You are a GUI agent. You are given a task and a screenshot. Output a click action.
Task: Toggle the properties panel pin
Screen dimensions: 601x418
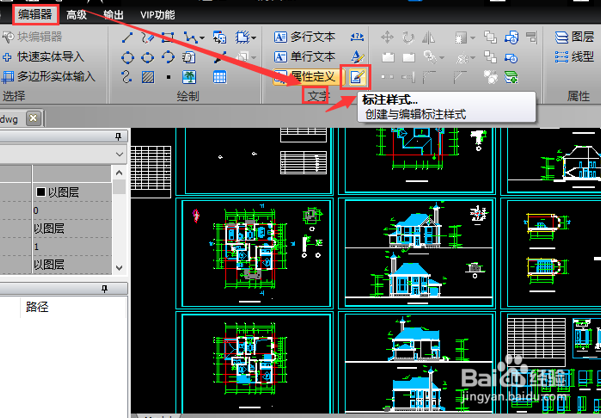pyautogui.click(x=118, y=136)
